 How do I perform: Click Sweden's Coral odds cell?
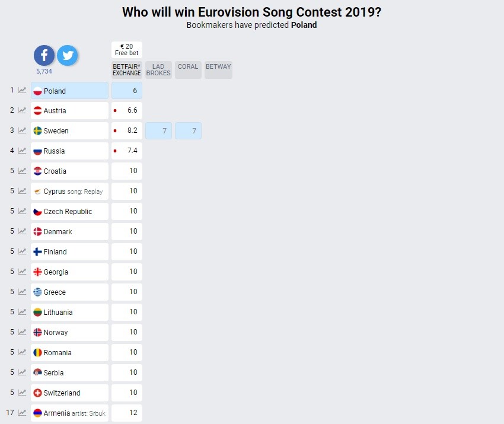[188, 130]
